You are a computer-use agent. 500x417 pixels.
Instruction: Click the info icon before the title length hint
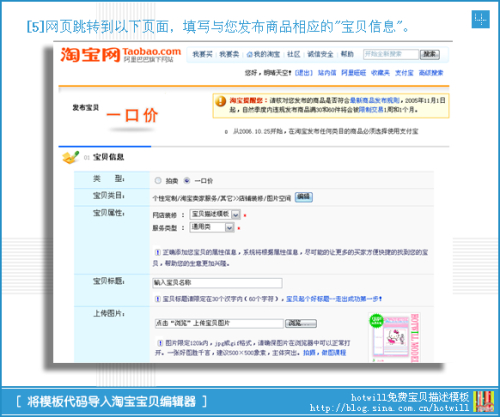157,299
